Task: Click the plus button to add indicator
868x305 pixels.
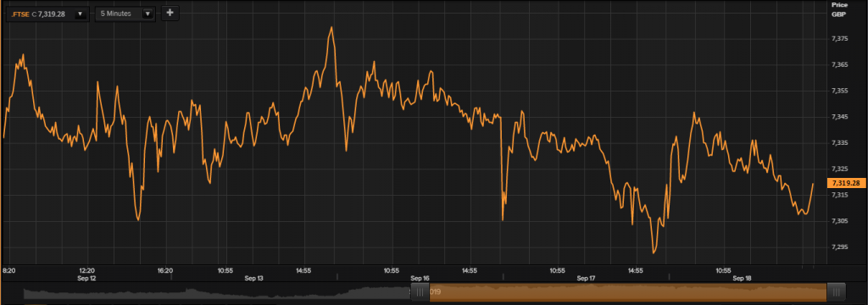Action: pyautogui.click(x=170, y=14)
